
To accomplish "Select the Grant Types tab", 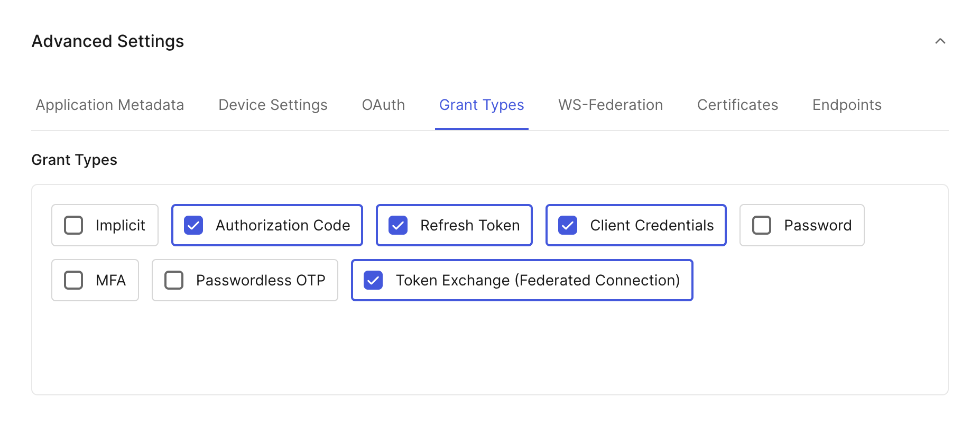I will pyautogui.click(x=482, y=105).
